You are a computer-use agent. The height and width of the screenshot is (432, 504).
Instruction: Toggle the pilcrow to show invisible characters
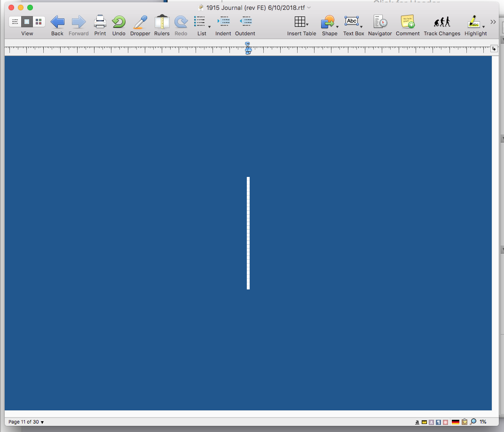[439, 422]
